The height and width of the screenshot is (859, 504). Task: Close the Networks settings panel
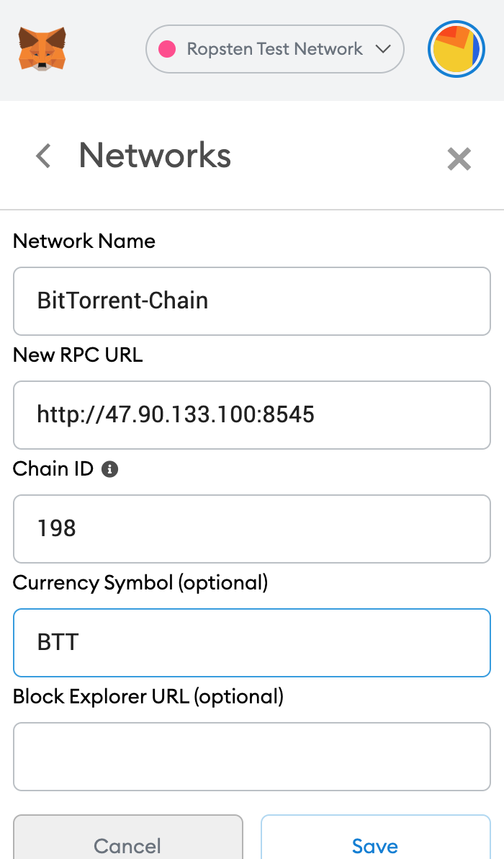click(x=459, y=159)
